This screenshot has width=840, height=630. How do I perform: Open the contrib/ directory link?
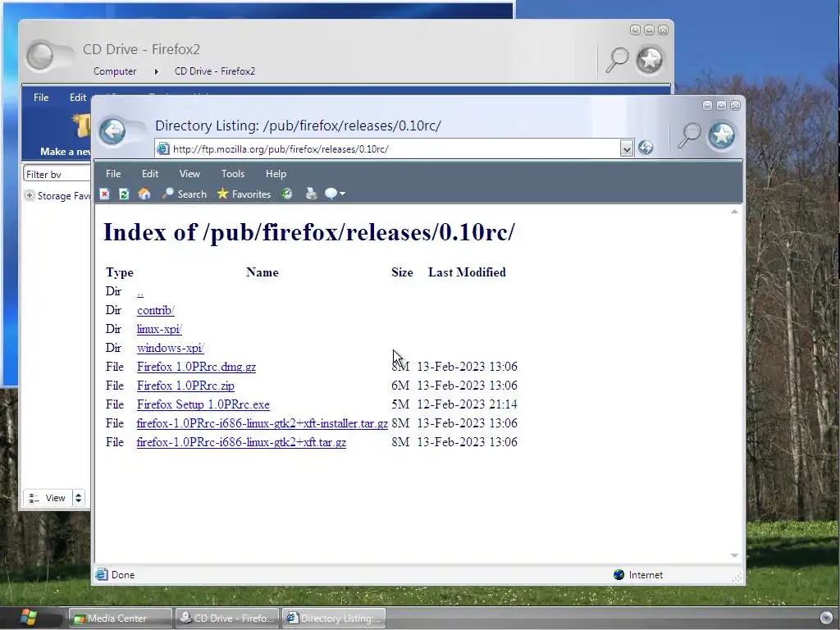click(155, 310)
